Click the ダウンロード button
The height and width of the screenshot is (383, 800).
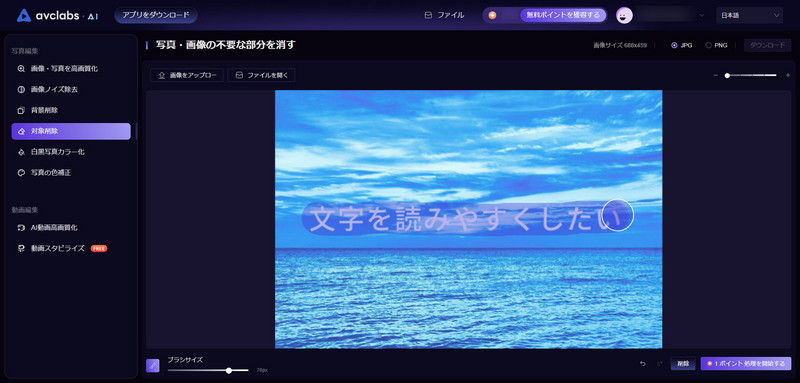pos(767,45)
